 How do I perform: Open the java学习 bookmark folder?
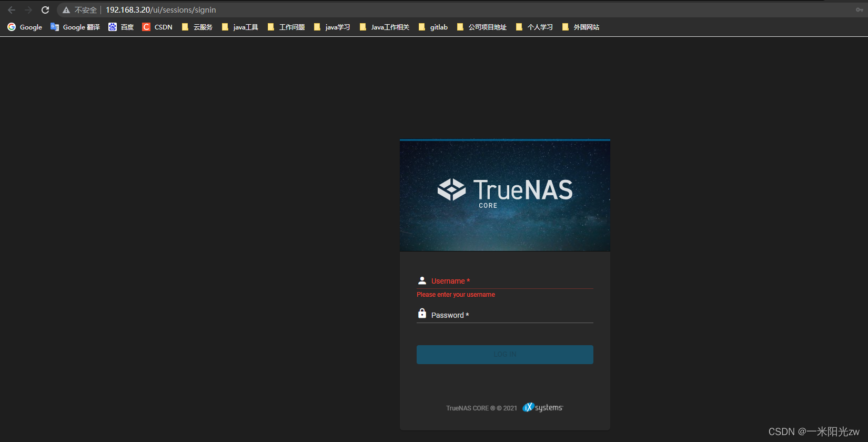click(332, 27)
